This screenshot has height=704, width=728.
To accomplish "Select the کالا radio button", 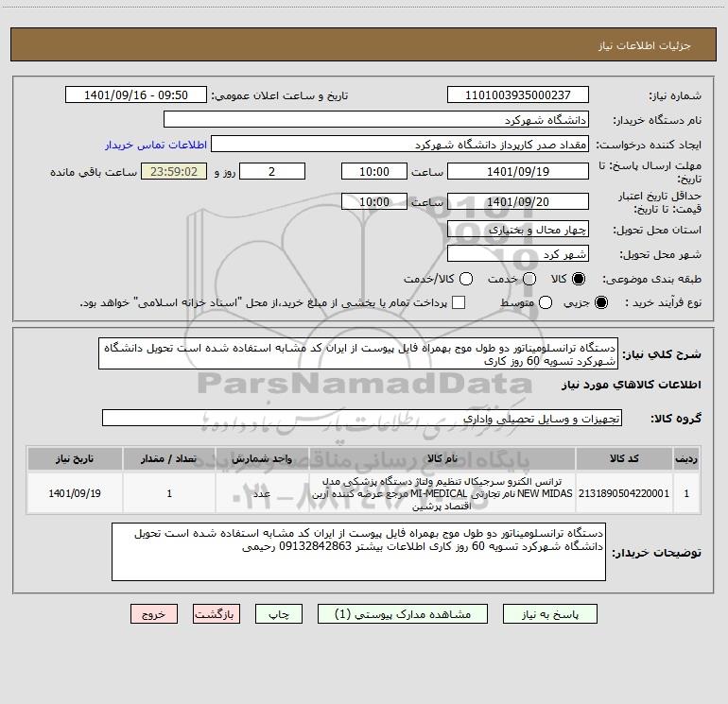I will (579, 279).
